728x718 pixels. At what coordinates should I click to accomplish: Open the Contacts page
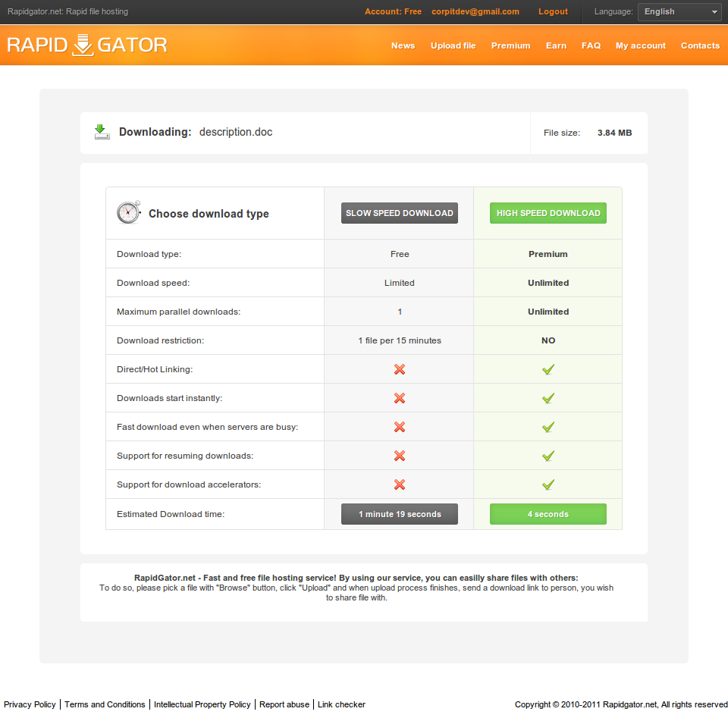coord(700,45)
